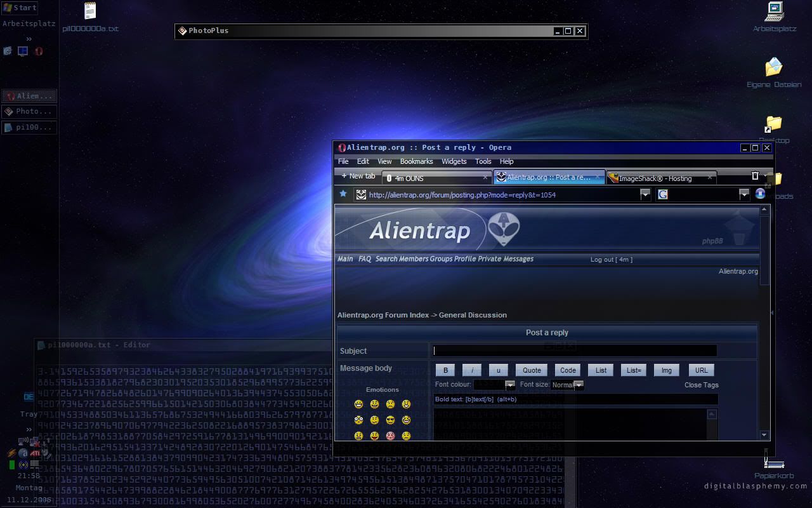Click the Log out [ 4m ] link
The image size is (812, 508).
click(612, 259)
